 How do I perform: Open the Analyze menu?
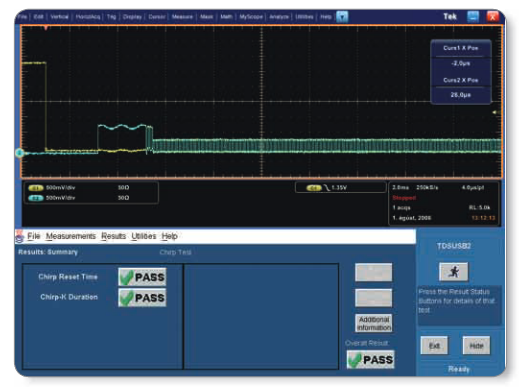[279, 17]
